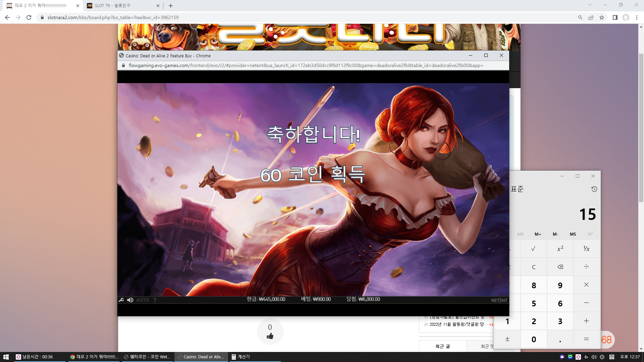Open calculator history icon
The width and height of the screenshot is (644, 362).
click(x=594, y=189)
